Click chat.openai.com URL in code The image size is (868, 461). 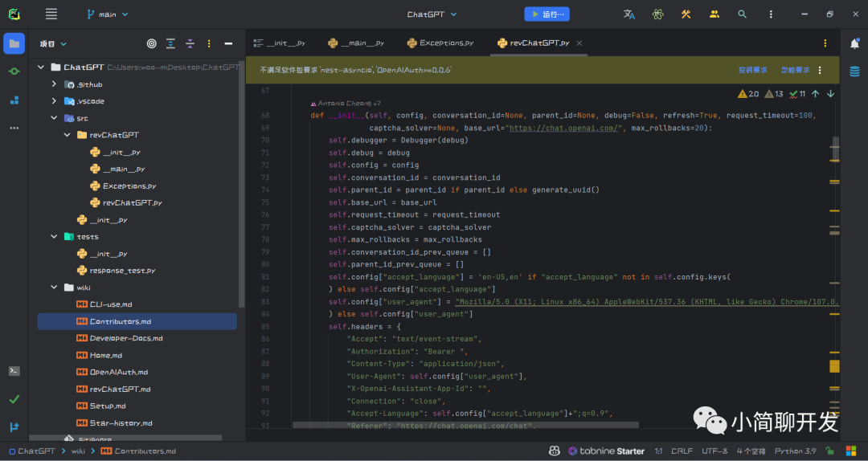(x=563, y=128)
